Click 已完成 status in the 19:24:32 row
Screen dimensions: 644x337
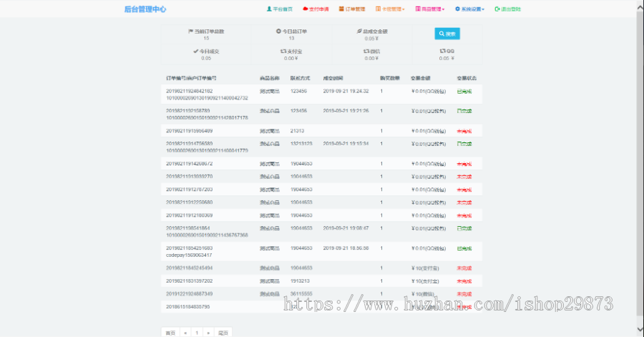point(464,92)
